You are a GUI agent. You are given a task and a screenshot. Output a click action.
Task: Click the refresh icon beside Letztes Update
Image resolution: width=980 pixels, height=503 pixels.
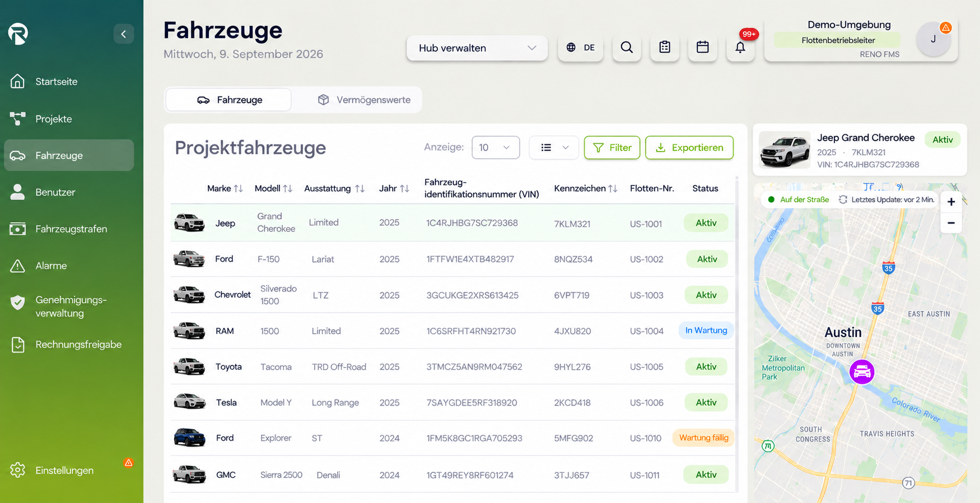pyautogui.click(x=843, y=200)
